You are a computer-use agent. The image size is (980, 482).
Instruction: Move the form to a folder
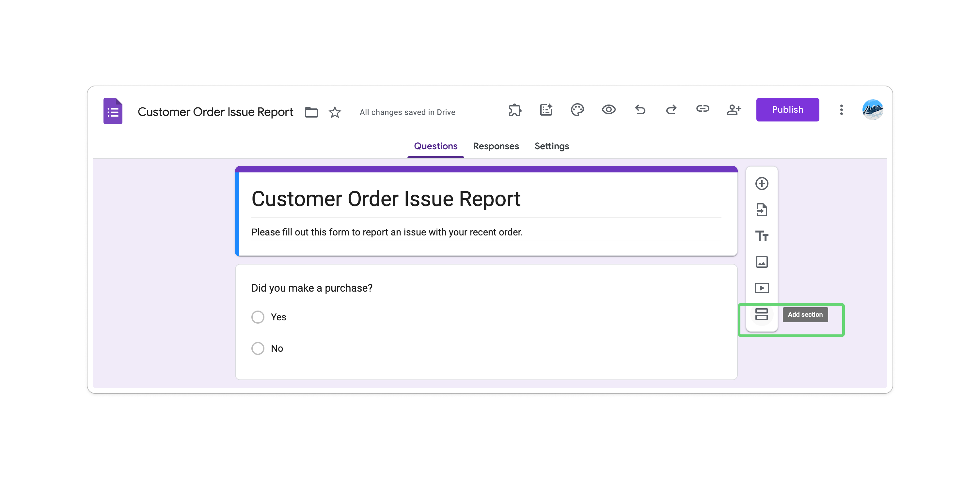click(x=311, y=112)
